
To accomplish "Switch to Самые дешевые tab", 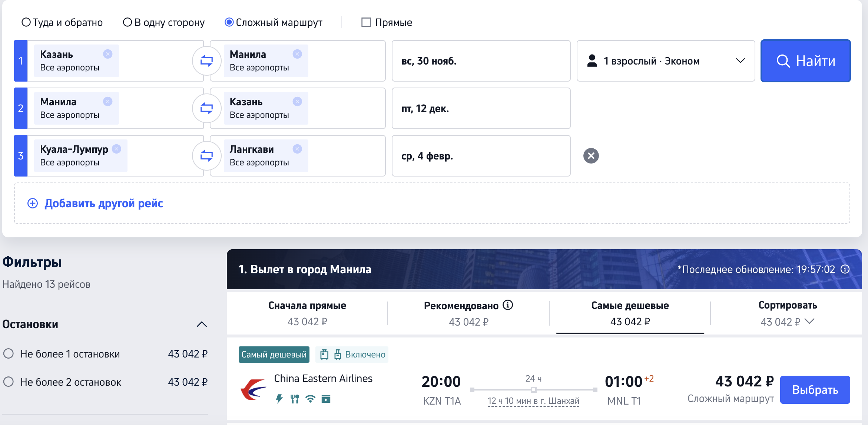I will coord(630,313).
